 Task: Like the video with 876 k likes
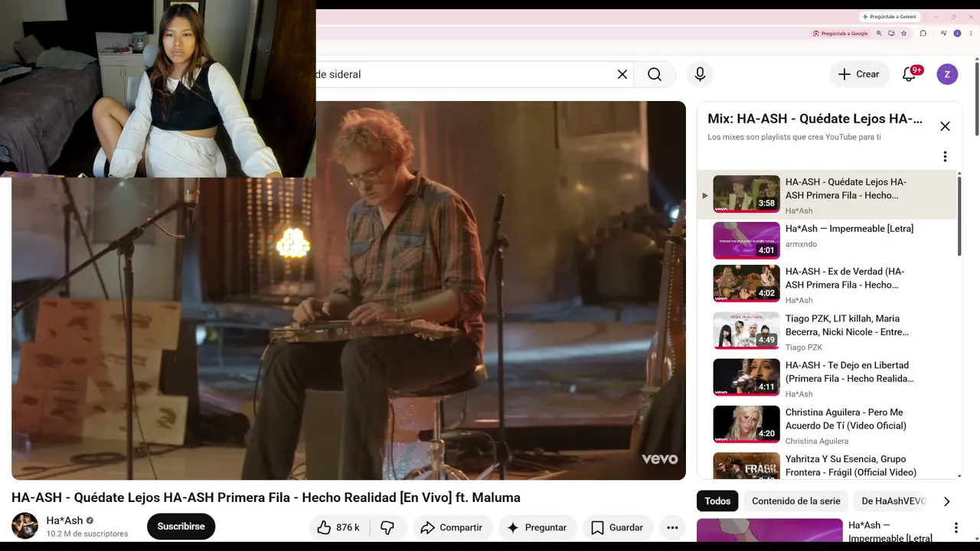click(x=338, y=527)
